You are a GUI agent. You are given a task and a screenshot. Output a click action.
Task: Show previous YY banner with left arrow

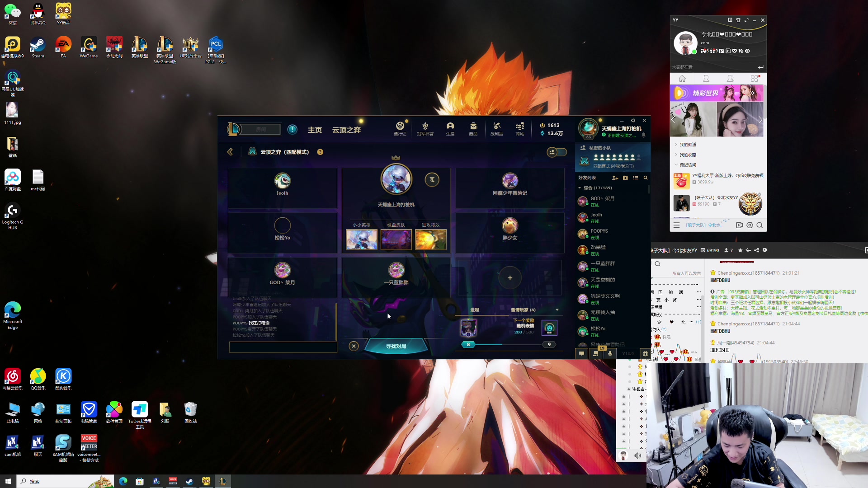coord(674,120)
